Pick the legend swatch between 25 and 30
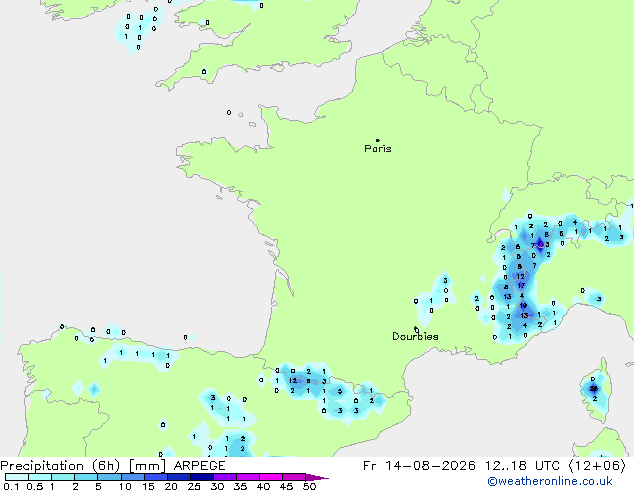The image size is (634, 490). (x=202, y=477)
